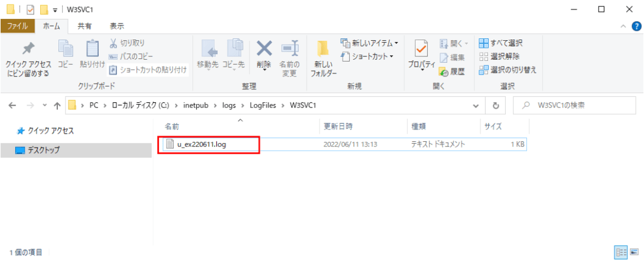Click the New folder icon in the title bar toolbar

pyautogui.click(x=43, y=9)
